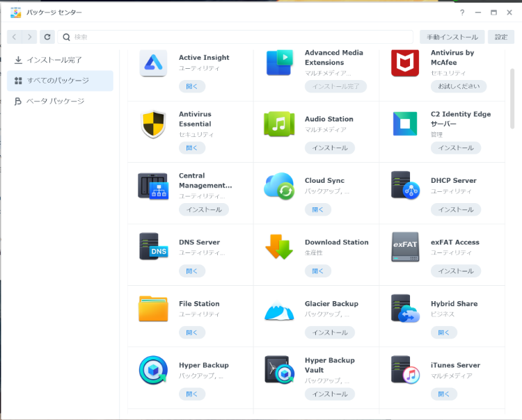Click the Cloud Sync icon
This screenshot has width=522, height=420.
pos(279,186)
